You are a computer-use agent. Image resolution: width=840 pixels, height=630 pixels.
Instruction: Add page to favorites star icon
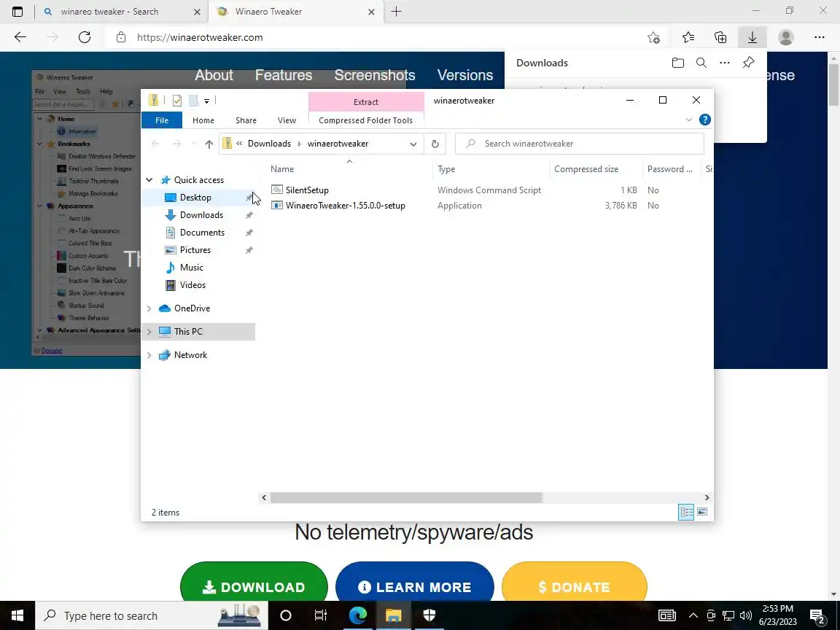[653, 37]
